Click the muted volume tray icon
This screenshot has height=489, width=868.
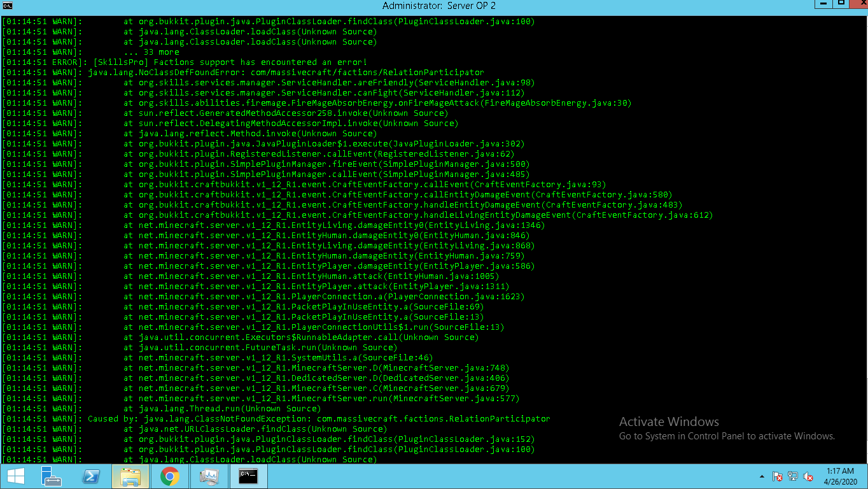point(809,476)
